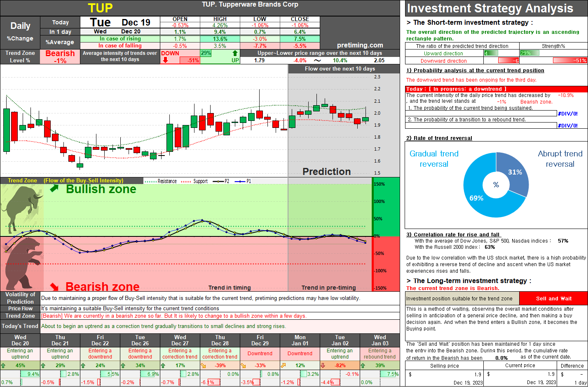
Task: Click the green arrow beside Bullish zone title
Action: point(54,189)
